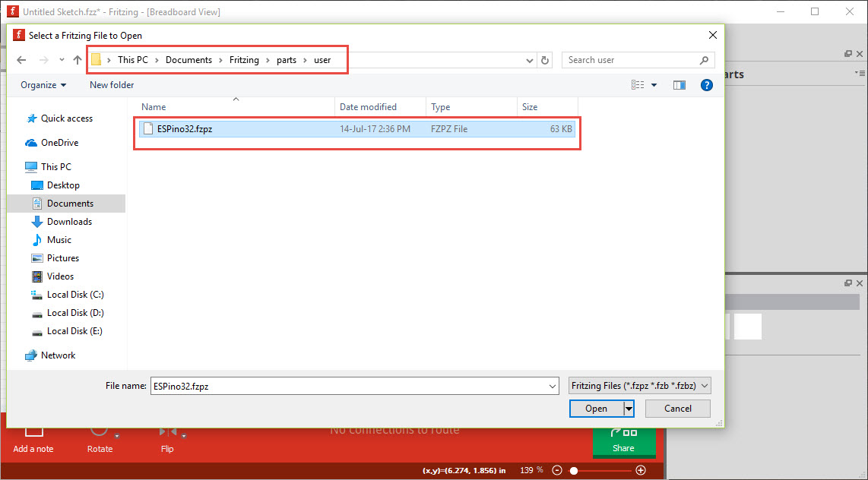Undock the Fritzing Inspector panel

pyautogui.click(x=848, y=283)
